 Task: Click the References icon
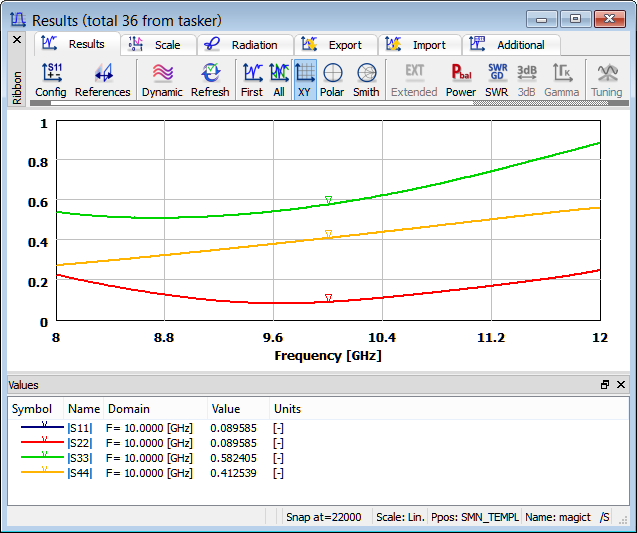pos(102,80)
